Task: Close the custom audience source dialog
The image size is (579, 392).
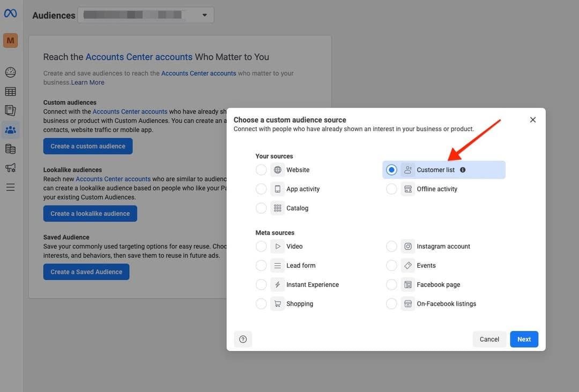Action: 532,120
